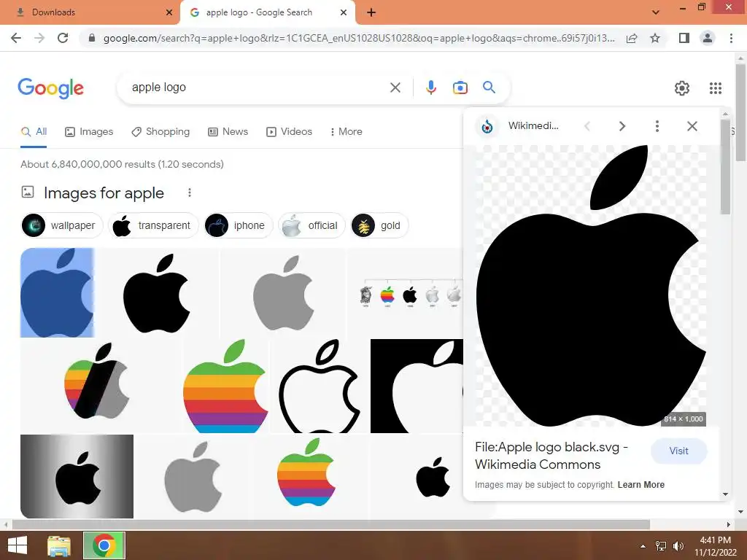The height and width of the screenshot is (560, 747).
Task: Open File:Apple logo black.svg title link
Action: pyautogui.click(x=551, y=456)
